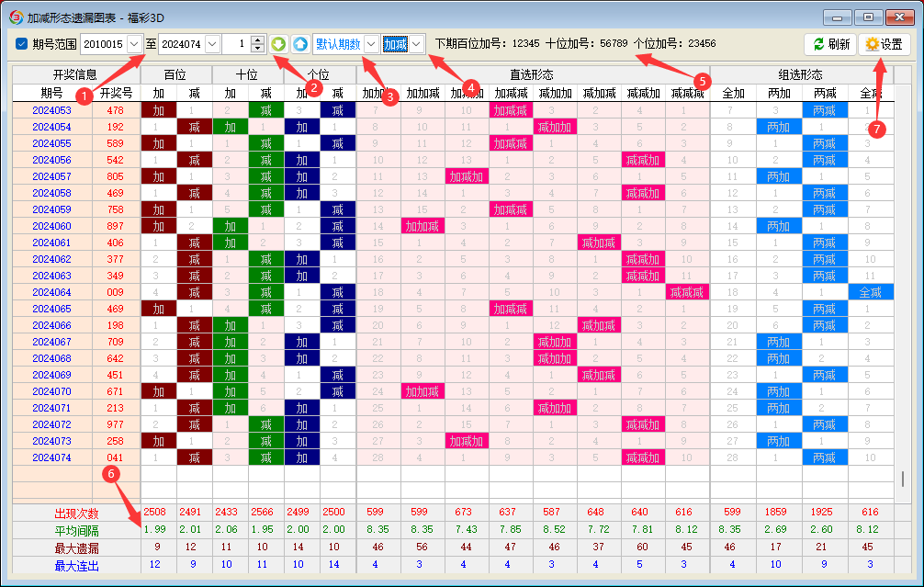Open the start period 2010015 dropdown
The width and height of the screenshot is (924, 587).
tap(135, 44)
